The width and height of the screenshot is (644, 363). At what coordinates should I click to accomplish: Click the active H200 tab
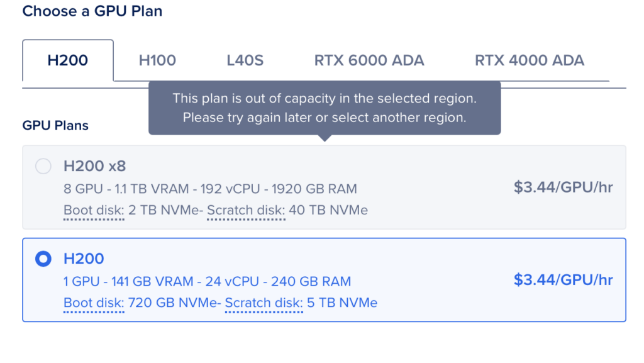pos(68,60)
